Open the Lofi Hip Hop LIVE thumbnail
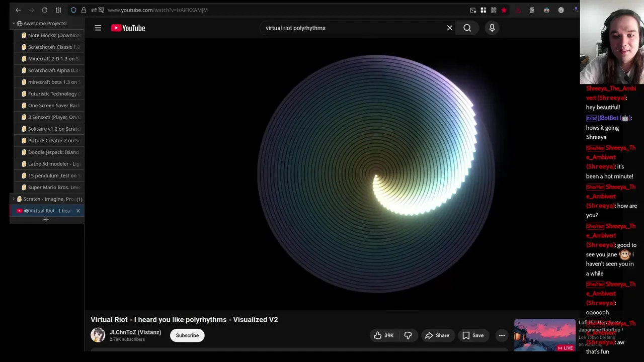The width and height of the screenshot is (644, 362). (545, 335)
